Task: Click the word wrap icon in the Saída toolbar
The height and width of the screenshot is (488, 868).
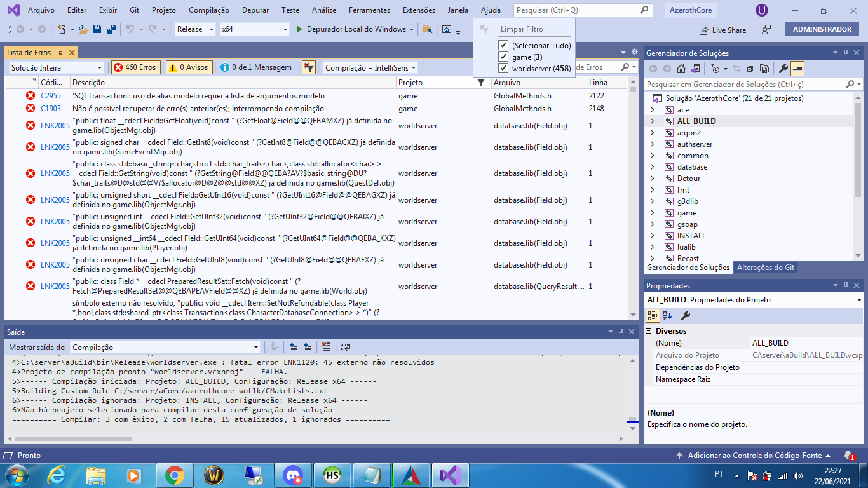Action: point(344,347)
